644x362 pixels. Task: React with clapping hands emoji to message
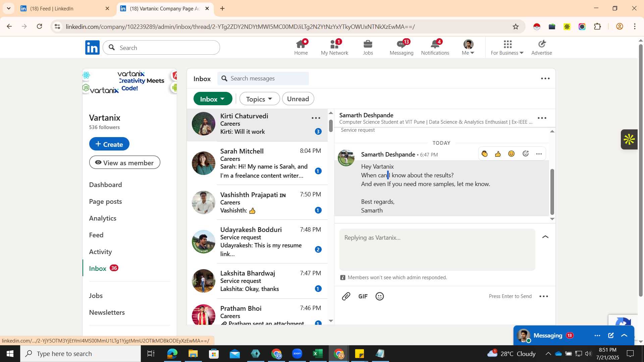pyautogui.click(x=484, y=154)
